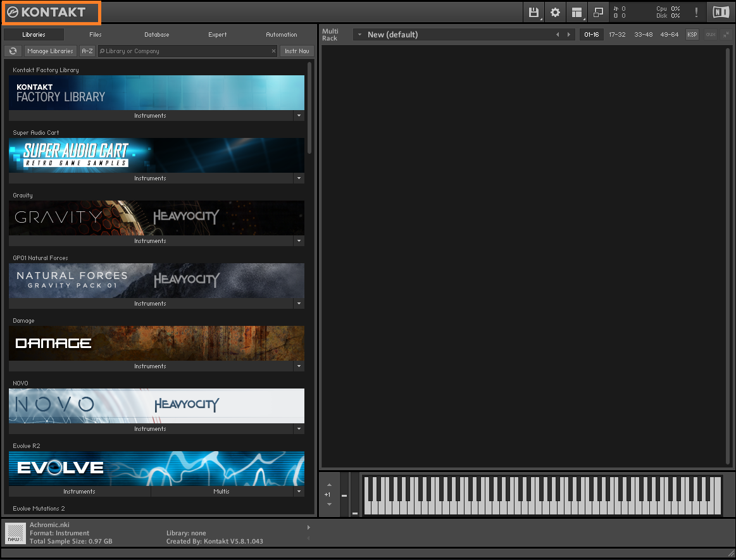
Task: Click the NI logo button
Action: point(721,12)
